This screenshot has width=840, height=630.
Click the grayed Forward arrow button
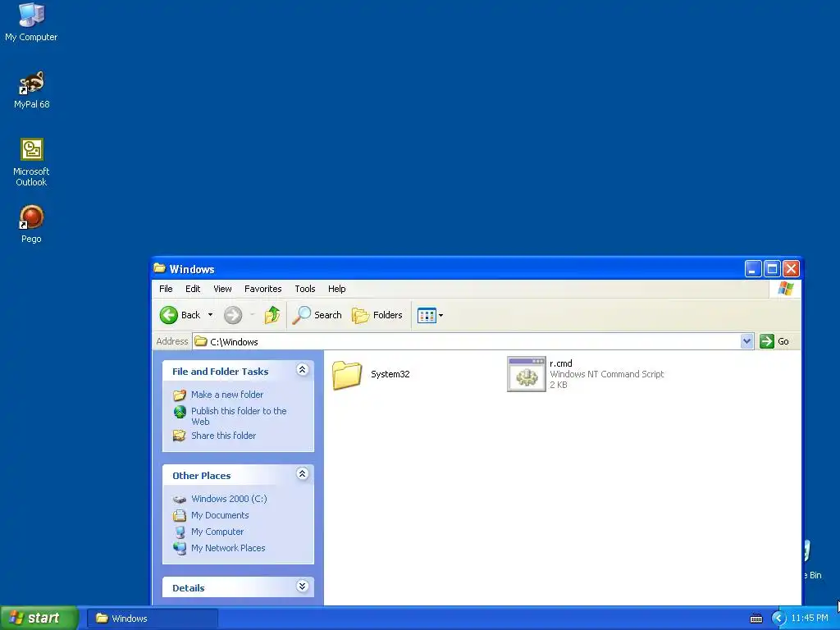pos(232,315)
